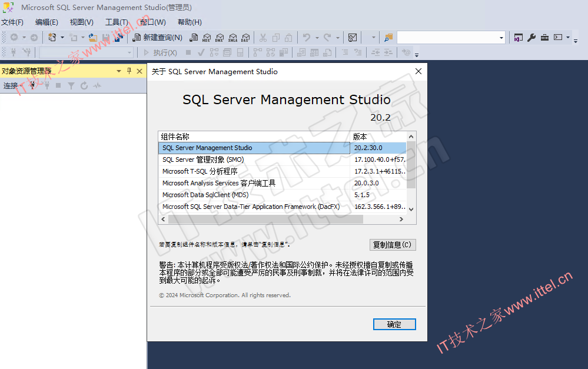Click the 复制信息(C) button
The width and height of the screenshot is (588, 369).
click(x=393, y=245)
